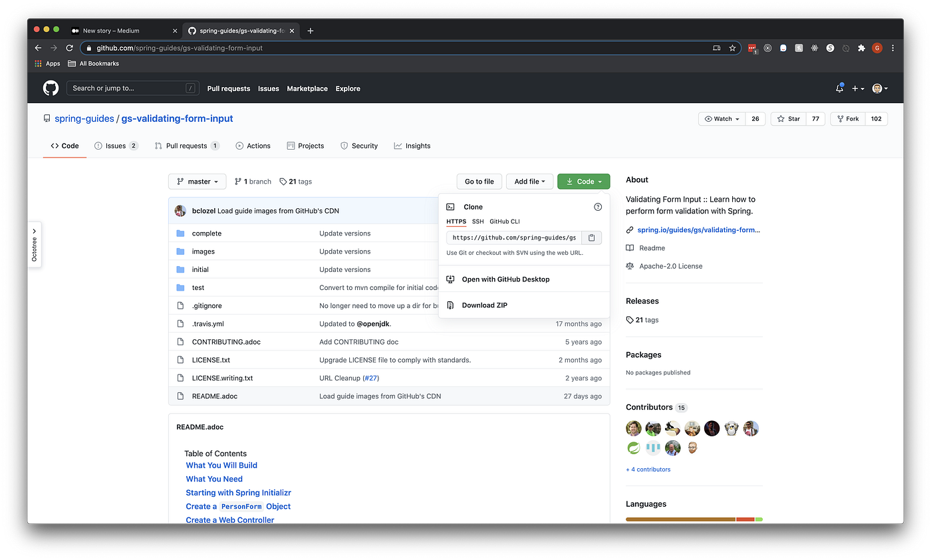Open the user avatar menu dropdown
The image size is (931, 560).
click(x=880, y=88)
